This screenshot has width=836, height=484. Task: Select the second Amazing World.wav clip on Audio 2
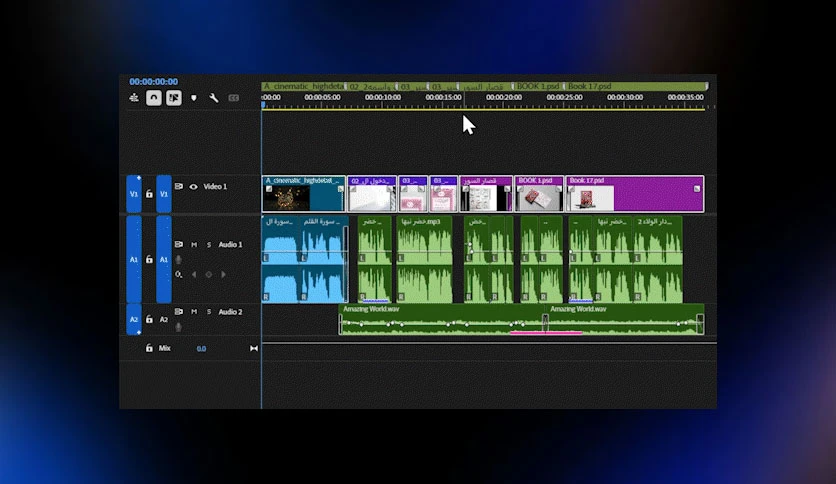coord(626,319)
